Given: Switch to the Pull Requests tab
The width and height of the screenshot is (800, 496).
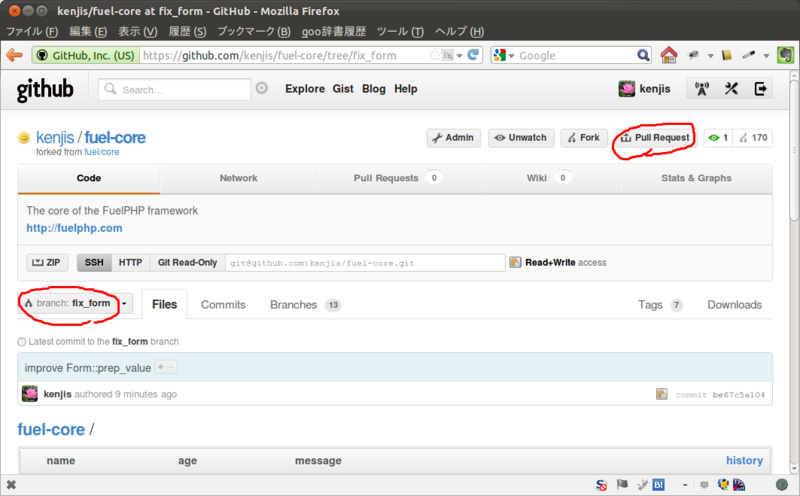Looking at the screenshot, I should pos(397,178).
